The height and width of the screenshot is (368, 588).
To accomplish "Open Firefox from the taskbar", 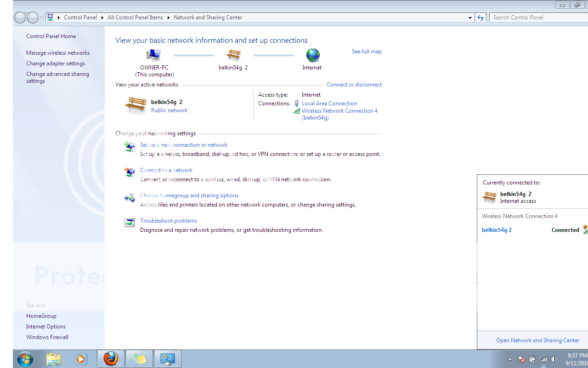I will (111, 359).
